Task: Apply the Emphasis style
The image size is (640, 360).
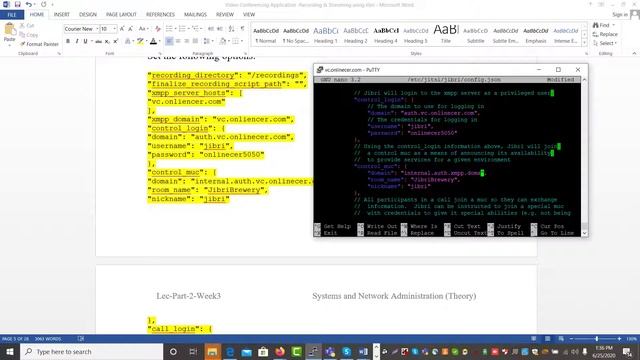Action: click(536, 35)
